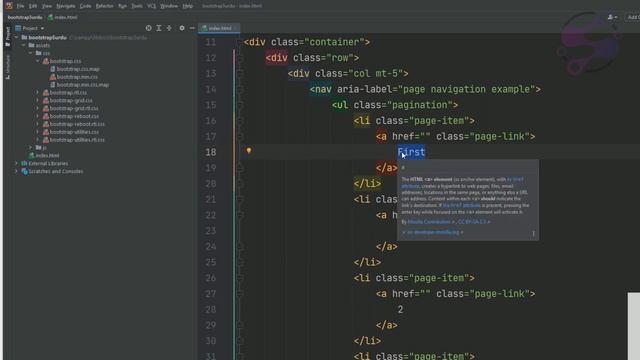Image resolution: width=640 pixels, height=360 pixels.
Task: Expand Scratches and Consoles
Action: tap(16, 171)
